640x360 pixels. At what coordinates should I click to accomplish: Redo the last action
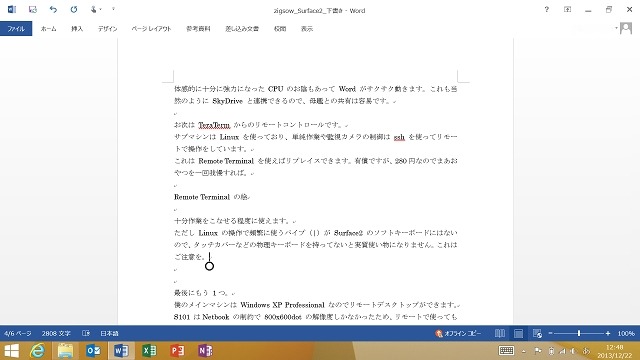74,9
